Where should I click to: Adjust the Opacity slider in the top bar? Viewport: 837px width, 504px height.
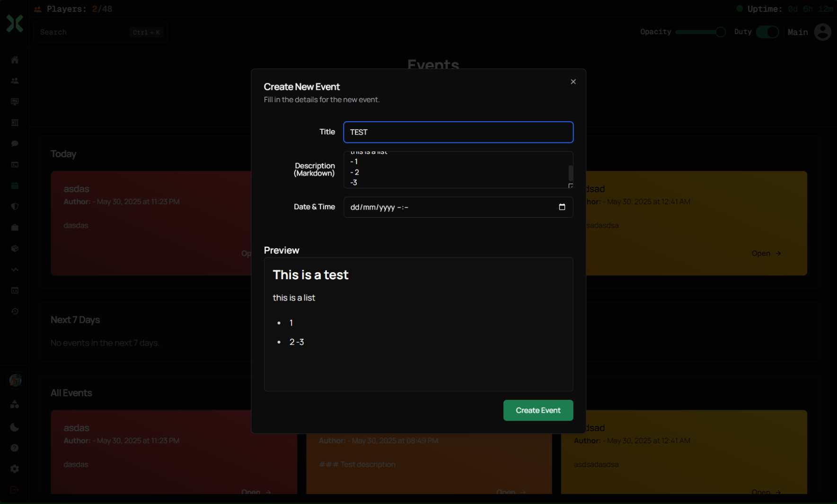click(701, 32)
